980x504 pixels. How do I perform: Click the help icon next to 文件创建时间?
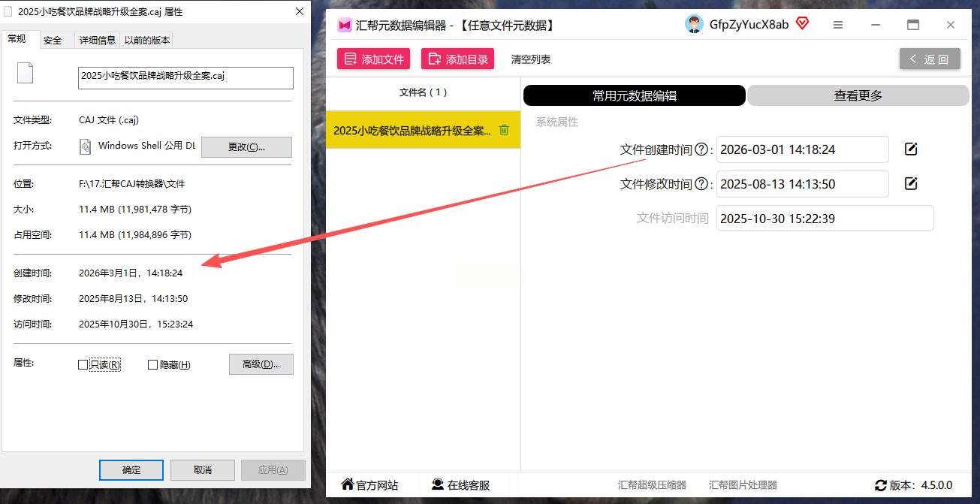[x=702, y=149]
